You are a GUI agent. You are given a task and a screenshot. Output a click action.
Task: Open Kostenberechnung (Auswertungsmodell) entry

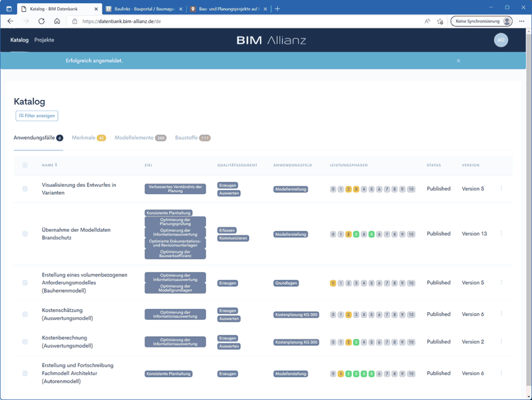coord(67,341)
